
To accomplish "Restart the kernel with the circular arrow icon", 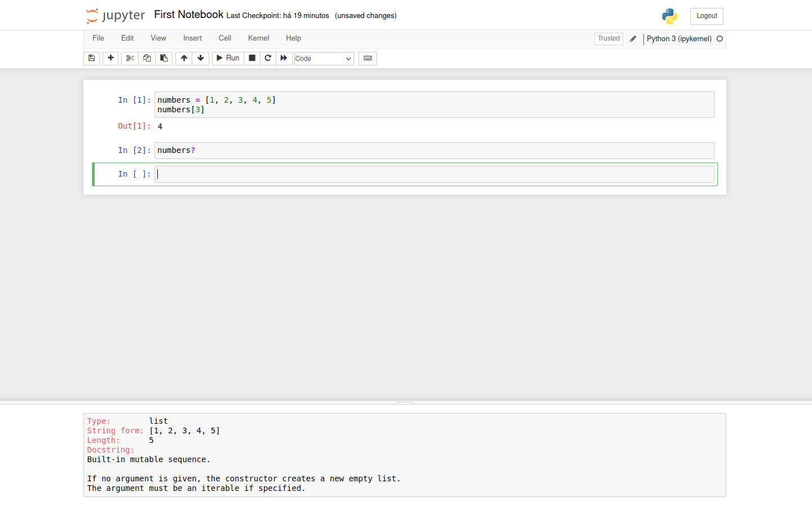I will pyautogui.click(x=268, y=58).
